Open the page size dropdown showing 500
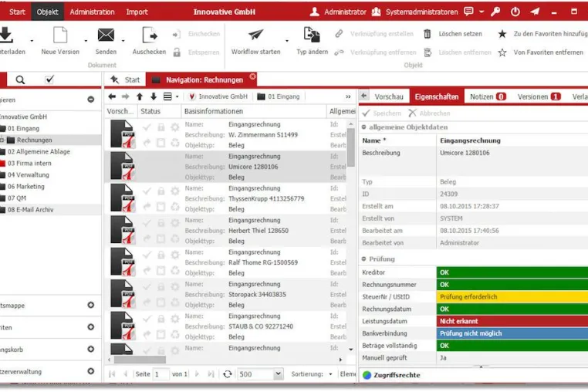 (278, 373)
